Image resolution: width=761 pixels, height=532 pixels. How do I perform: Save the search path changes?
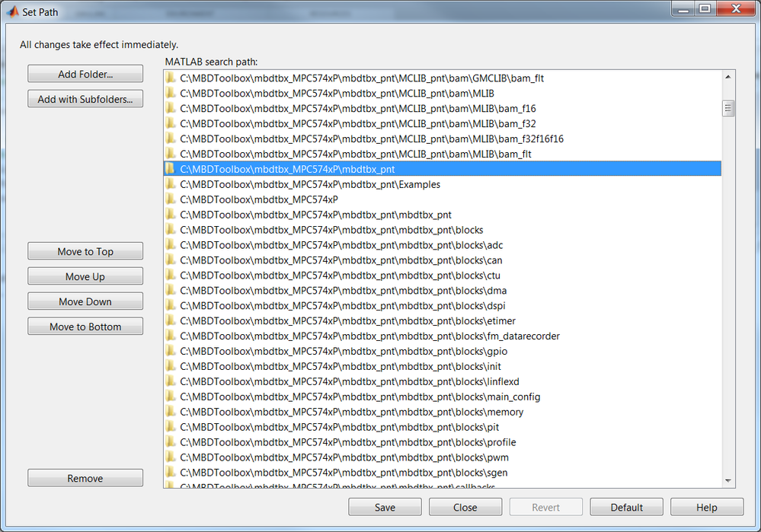coord(385,507)
